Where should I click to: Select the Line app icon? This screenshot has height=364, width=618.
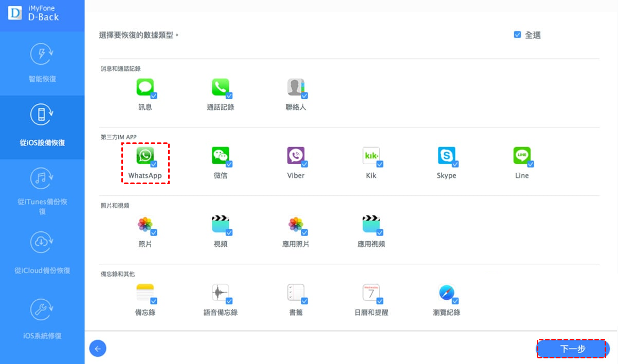tap(521, 156)
